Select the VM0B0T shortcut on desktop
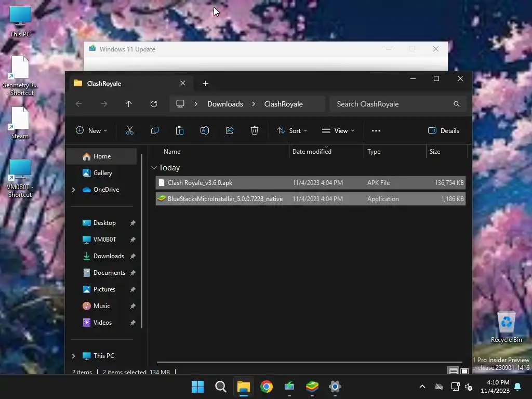Screen dimensions: 532x399 (x=20, y=179)
